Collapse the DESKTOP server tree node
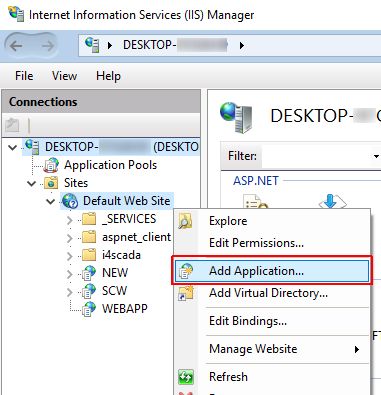The width and height of the screenshot is (381, 395). [x=13, y=147]
